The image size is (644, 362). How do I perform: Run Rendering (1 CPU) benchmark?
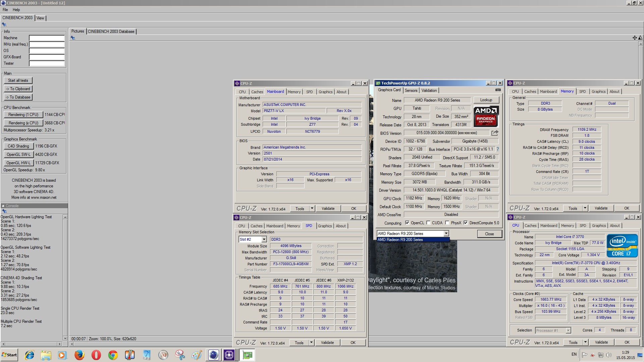23,115
